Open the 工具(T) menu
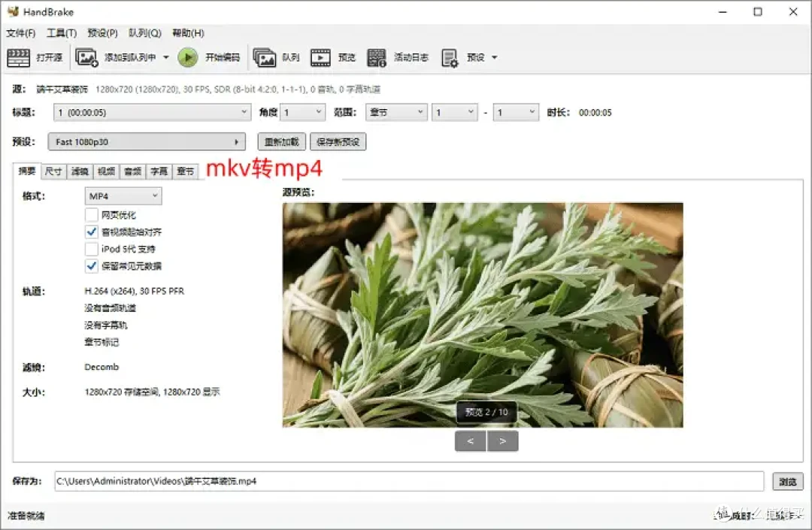Screen dimensions: 812x530 62,33
